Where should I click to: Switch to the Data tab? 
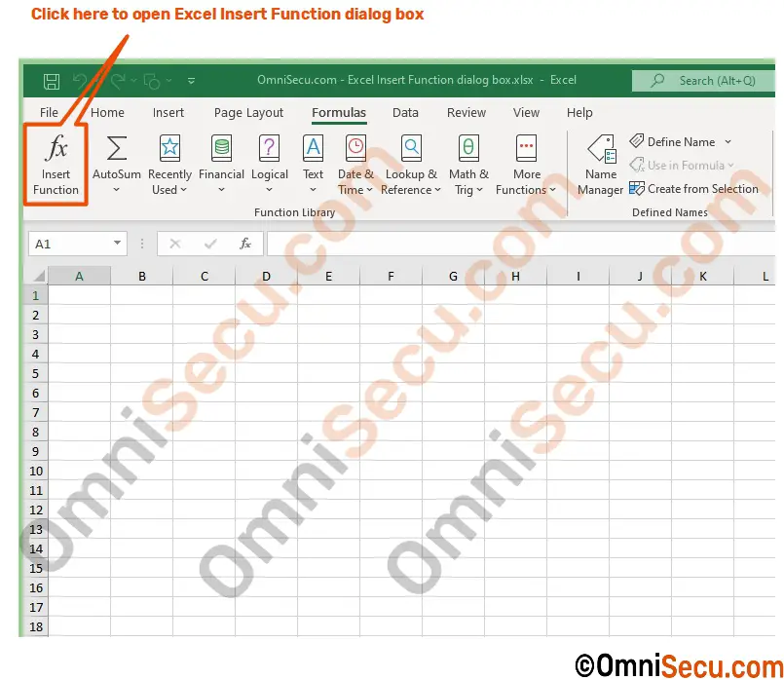405,112
